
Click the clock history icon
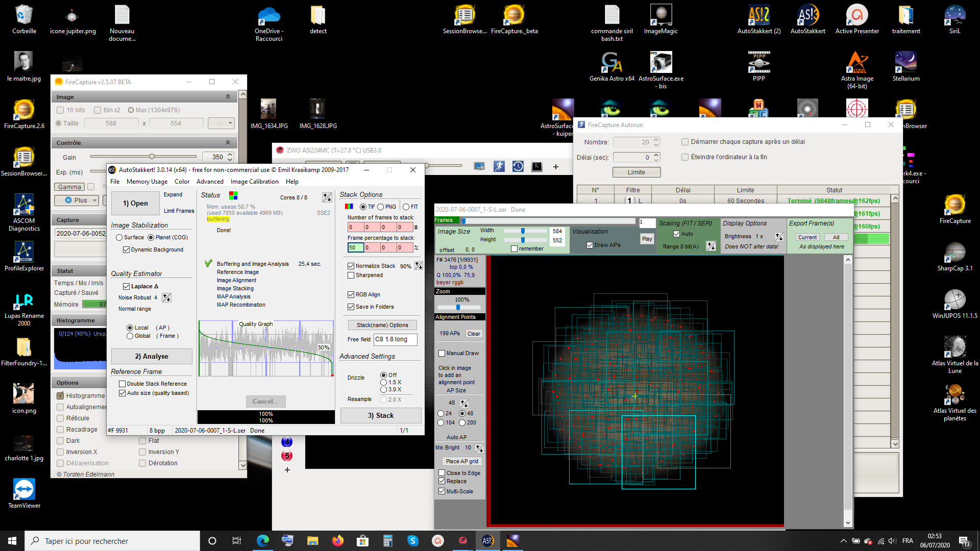pos(518,166)
